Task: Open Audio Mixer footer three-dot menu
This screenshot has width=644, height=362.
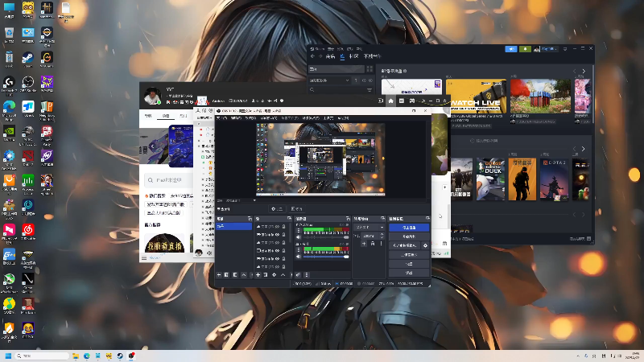Action: pos(307,275)
